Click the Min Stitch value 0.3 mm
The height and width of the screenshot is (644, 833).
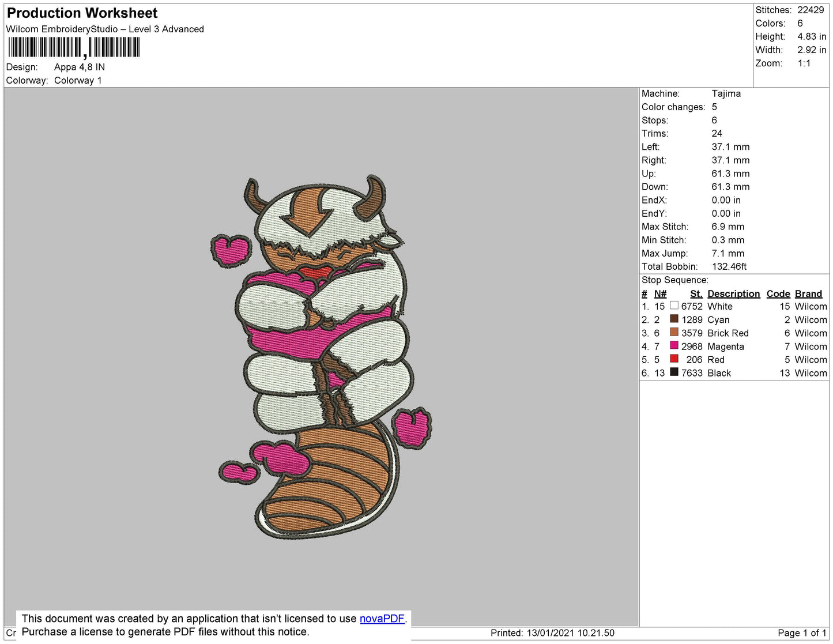[728, 240]
